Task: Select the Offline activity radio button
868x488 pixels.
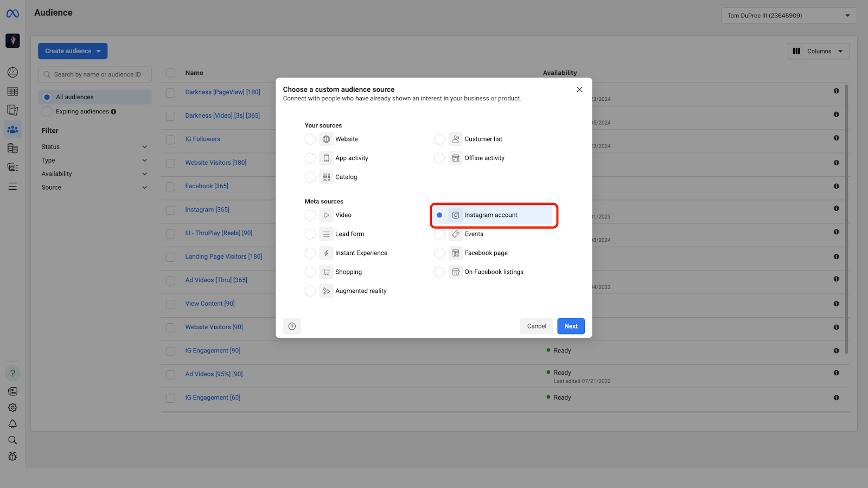Action: (439, 158)
